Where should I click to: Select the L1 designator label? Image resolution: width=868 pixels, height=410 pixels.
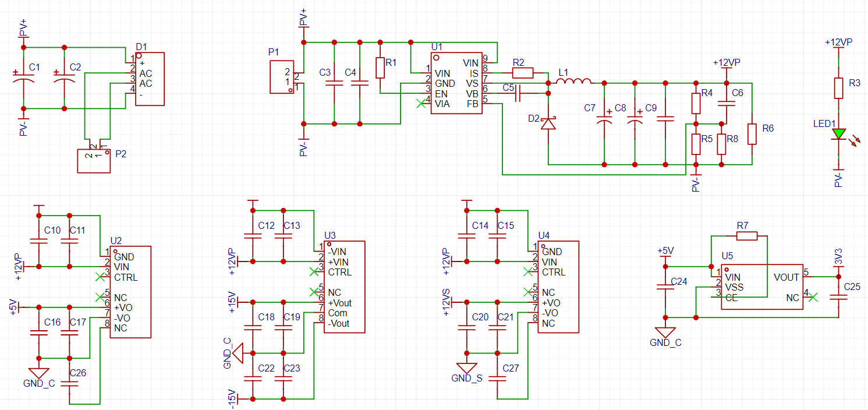click(563, 72)
